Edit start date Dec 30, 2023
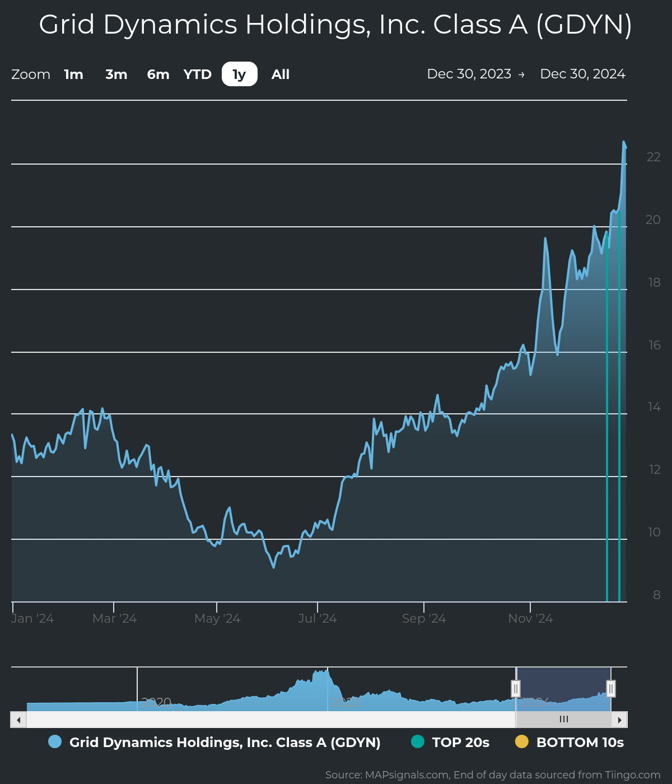This screenshot has height=784, width=672. tap(469, 74)
